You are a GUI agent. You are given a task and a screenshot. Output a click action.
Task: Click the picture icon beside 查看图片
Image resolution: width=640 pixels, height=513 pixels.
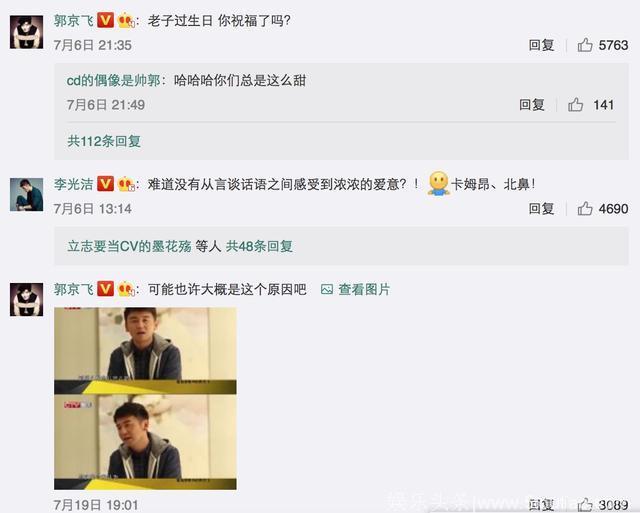[x=327, y=289]
